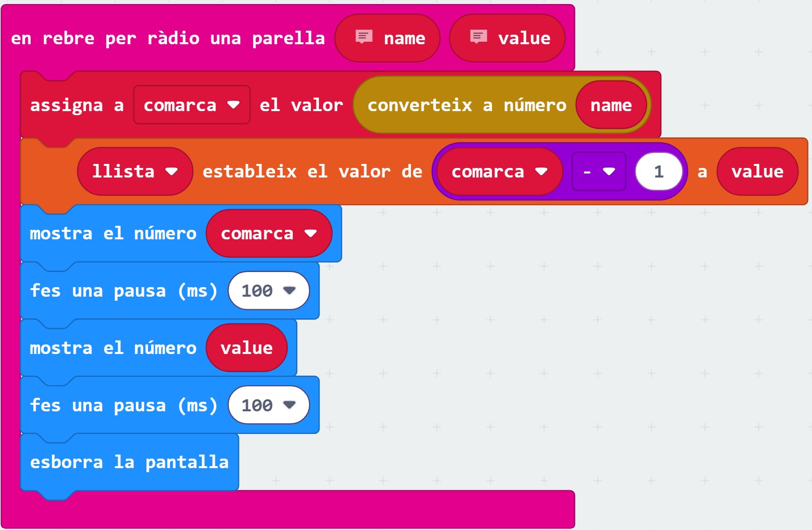This screenshot has height=530, width=812.
Task: Click the icon on the header name parameter
Action: point(364,37)
